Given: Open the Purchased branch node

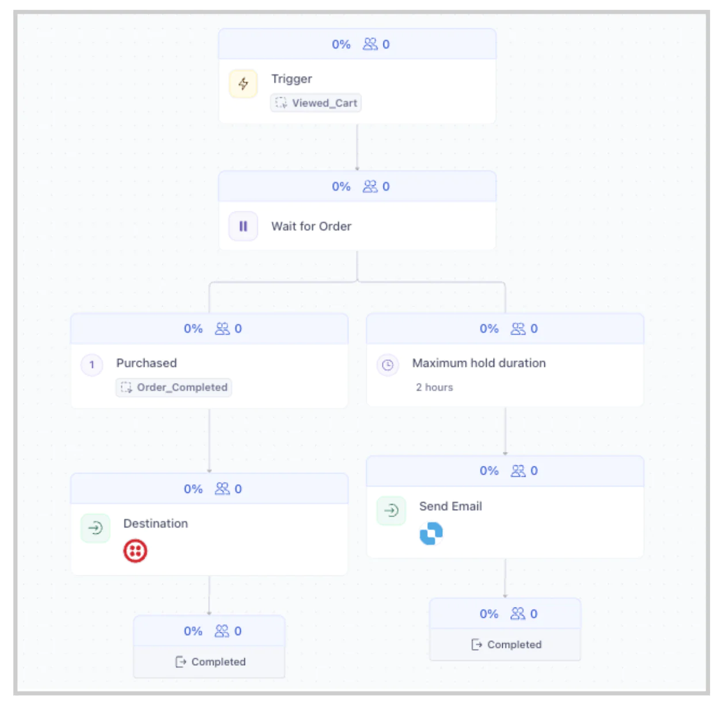Looking at the screenshot, I should click(146, 363).
